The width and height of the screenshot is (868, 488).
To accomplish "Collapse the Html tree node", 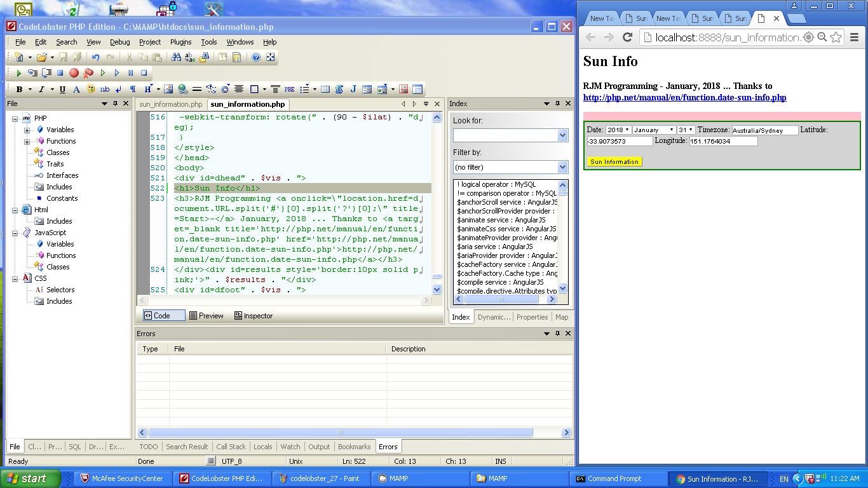I will click(x=15, y=210).
